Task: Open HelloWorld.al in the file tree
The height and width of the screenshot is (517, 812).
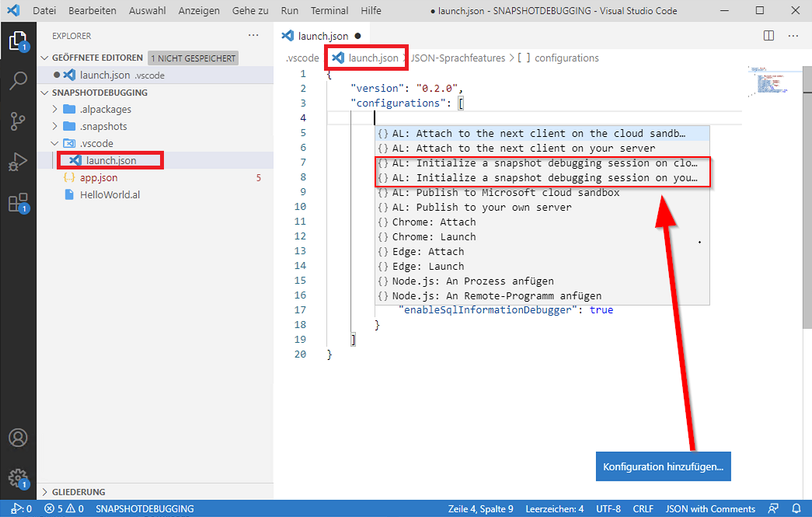Action: (110, 195)
